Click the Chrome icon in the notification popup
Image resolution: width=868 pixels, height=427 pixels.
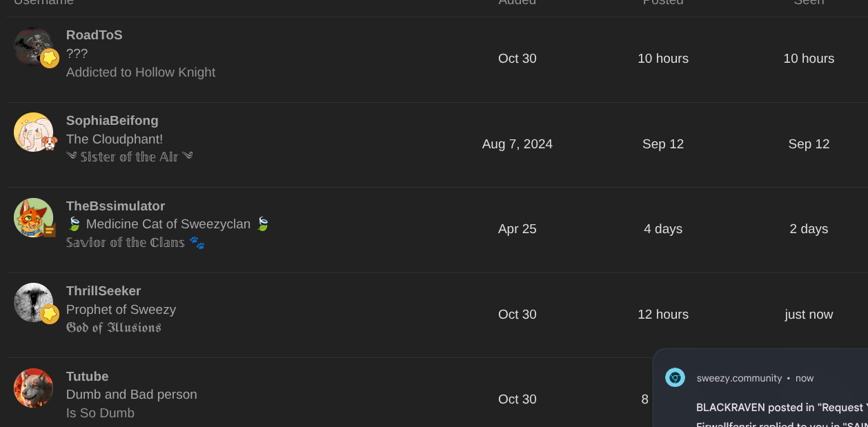coord(675,377)
